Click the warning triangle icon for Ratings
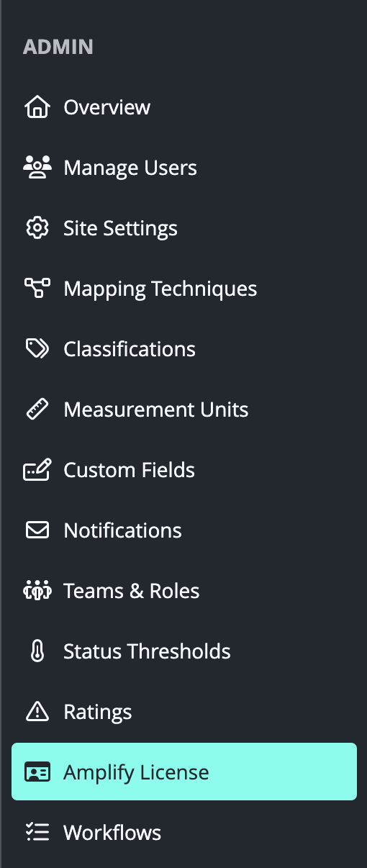The image size is (367, 868). click(x=37, y=712)
